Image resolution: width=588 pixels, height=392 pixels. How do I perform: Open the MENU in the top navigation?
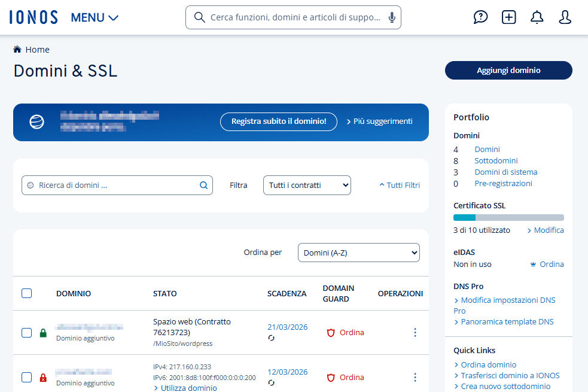coord(94,17)
